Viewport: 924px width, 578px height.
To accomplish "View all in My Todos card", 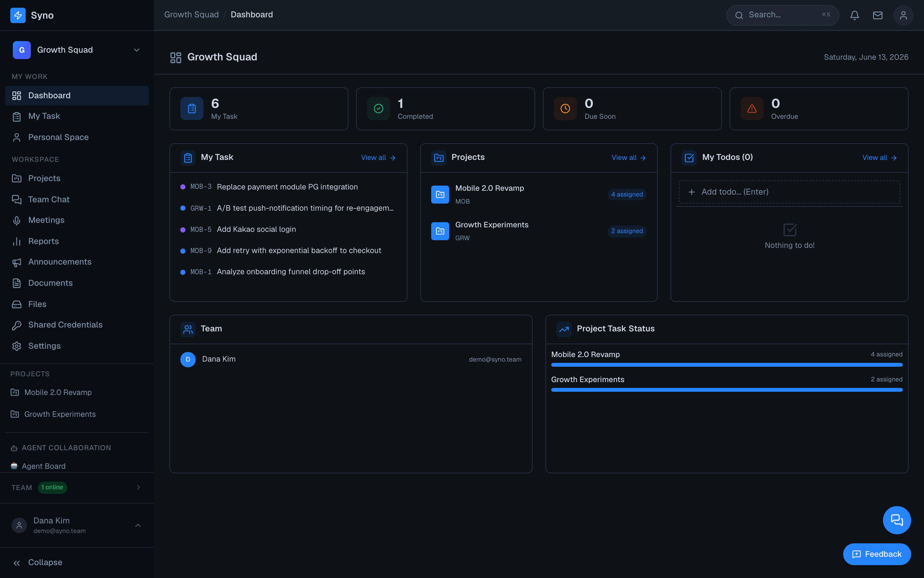I will coord(880,157).
